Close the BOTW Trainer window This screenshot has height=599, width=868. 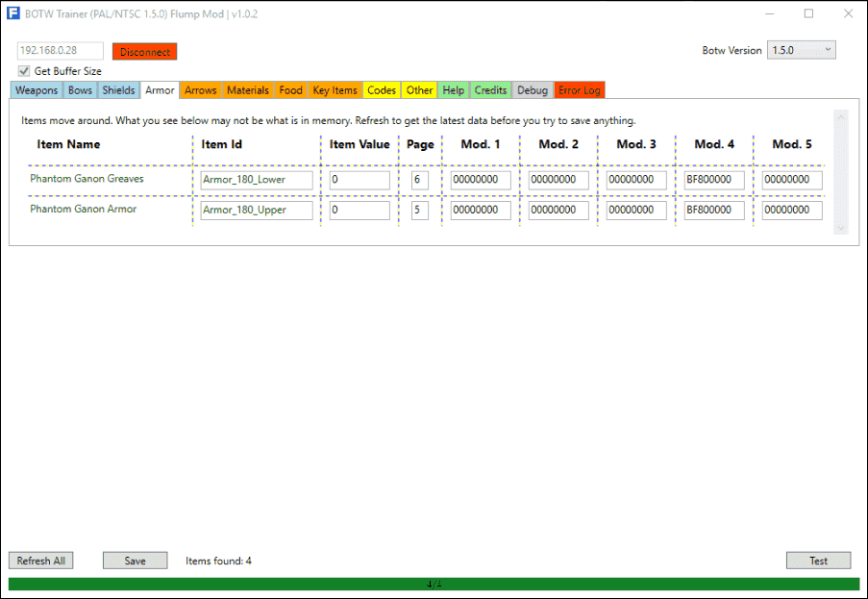pyautogui.click(x=848, y=13)
